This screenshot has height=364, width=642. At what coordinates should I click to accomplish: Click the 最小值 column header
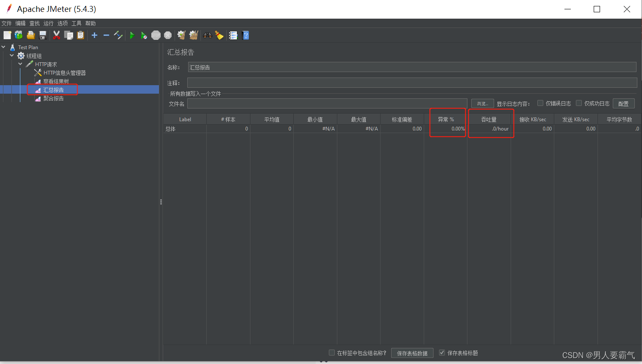click(x=315, y=119)
